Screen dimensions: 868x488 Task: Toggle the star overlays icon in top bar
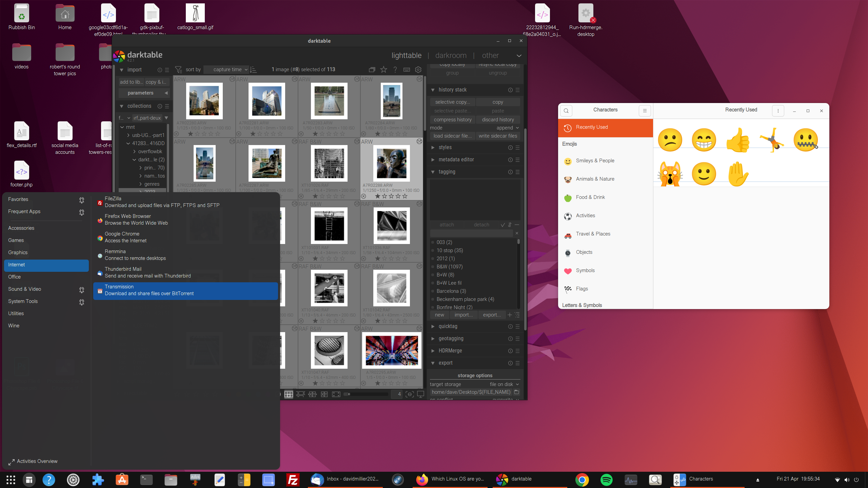[383, 69]
